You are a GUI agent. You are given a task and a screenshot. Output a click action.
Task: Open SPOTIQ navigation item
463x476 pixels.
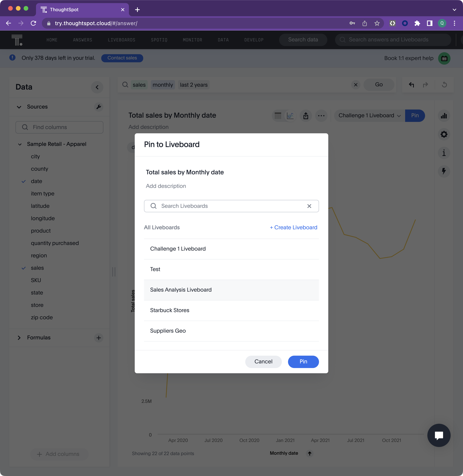[159, 40]
